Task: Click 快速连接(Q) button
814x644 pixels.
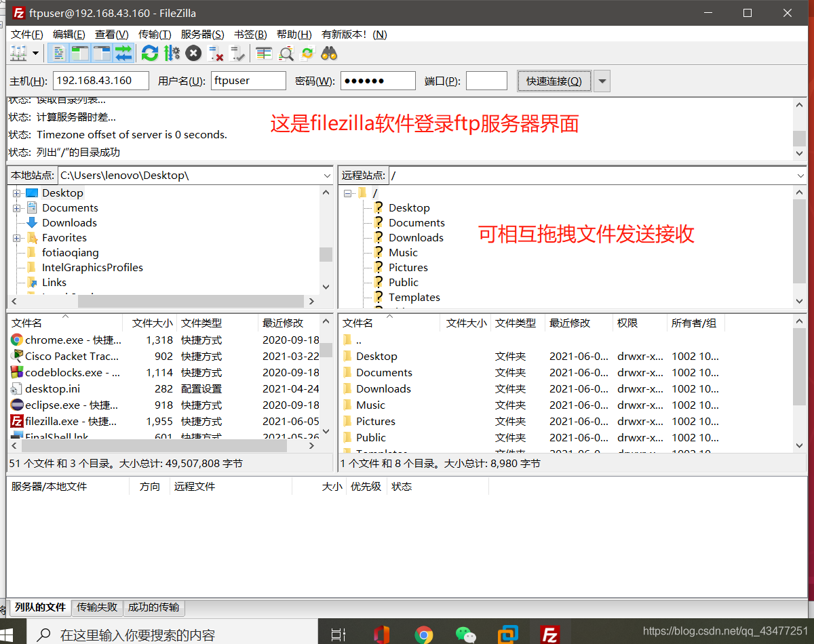Action: tap(554, 81)
